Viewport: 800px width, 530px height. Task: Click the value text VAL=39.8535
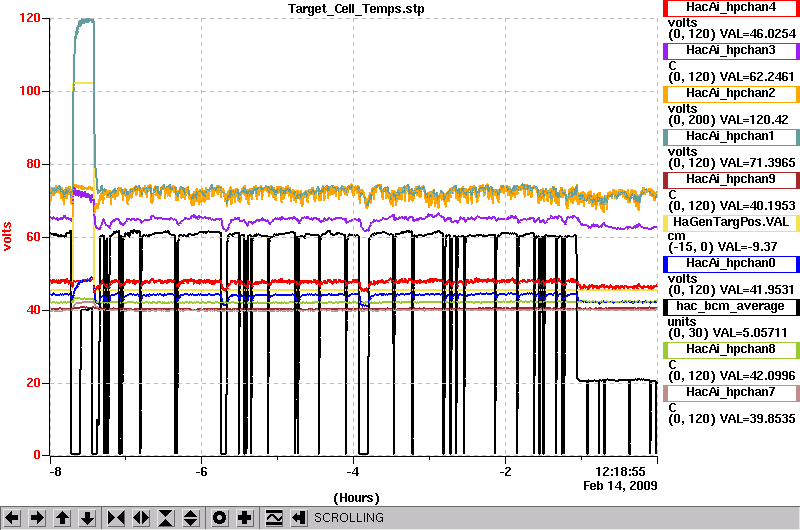pyautogui.click(x=758, y=419)
